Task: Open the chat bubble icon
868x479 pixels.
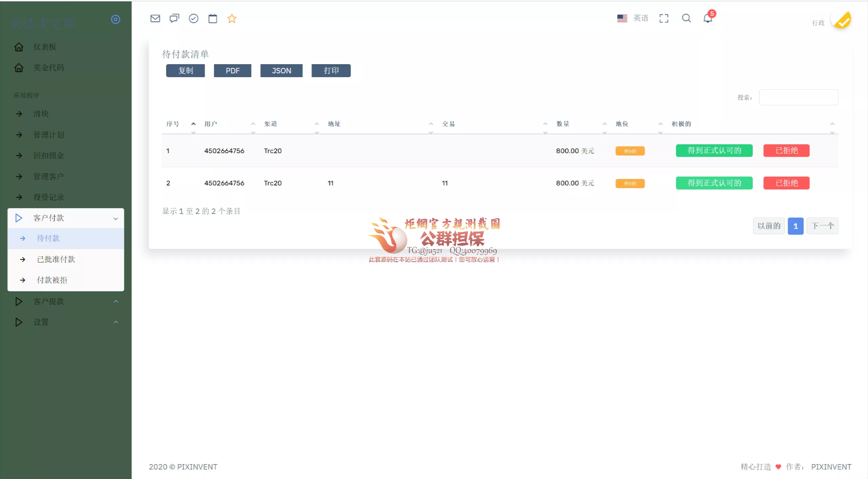Action: (174, 18)
